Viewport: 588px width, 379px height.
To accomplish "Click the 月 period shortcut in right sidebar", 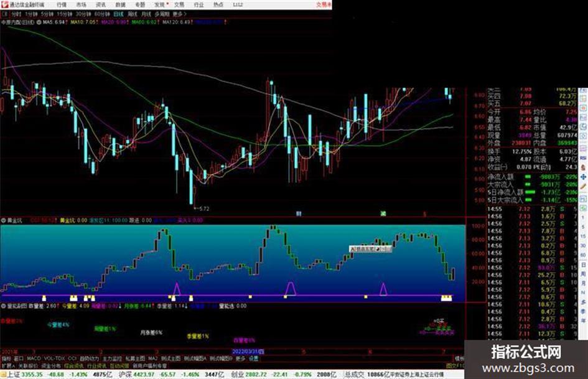I will click(x=583, y=283).
